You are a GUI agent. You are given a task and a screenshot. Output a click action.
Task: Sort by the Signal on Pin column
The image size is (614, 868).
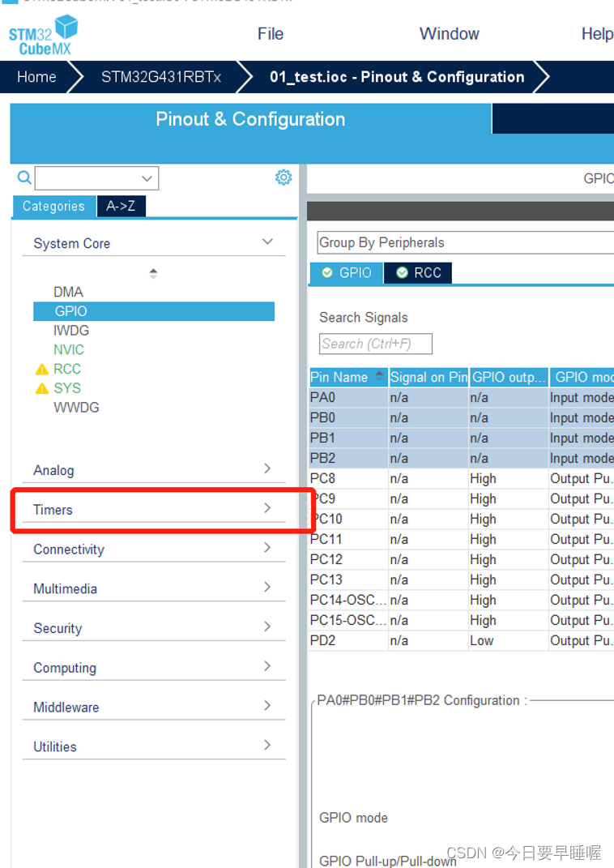(x=429, y=377)
